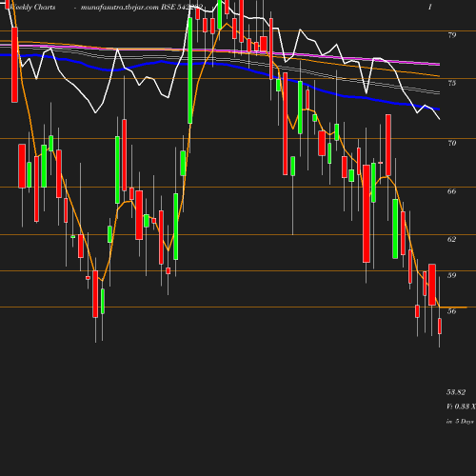
Task: Select the 56 price axis label
Action: point(452,311)
